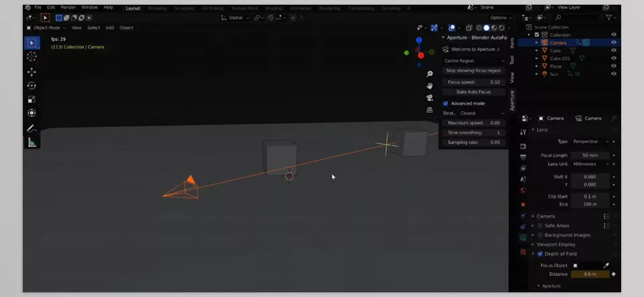Image resolution: width=644 pixels, height=297 pixels.
Task: Open the Centre Region dropdown
Action: pyautogui.click(x=474, y=61)
